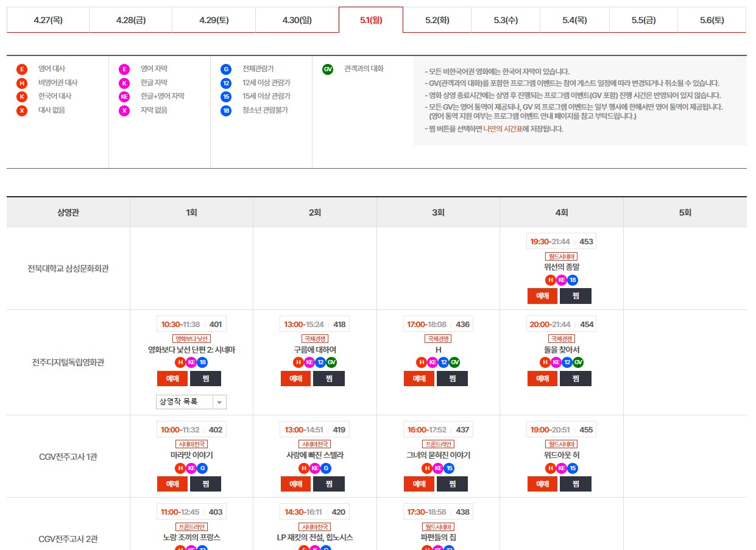Book 영화보다 낯선 단편 2: 시네마 with 예매
756x550 pixels.
pyautogui.click(x=172, y=378)
